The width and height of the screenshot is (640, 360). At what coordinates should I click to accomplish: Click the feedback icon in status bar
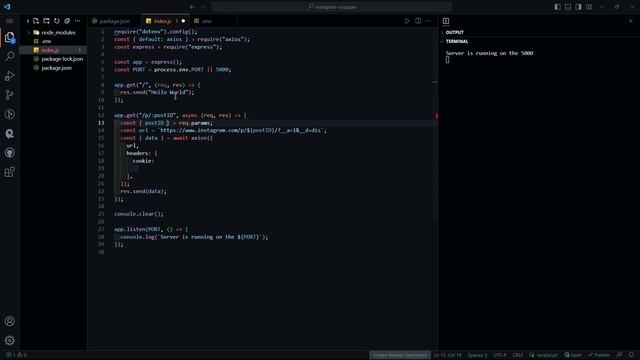(x=620, y=355)
